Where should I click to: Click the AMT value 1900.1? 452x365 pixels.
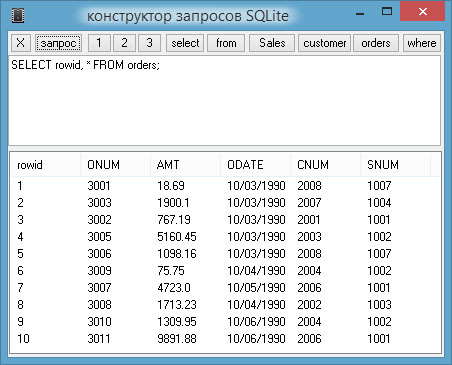(x=173, y=203)
